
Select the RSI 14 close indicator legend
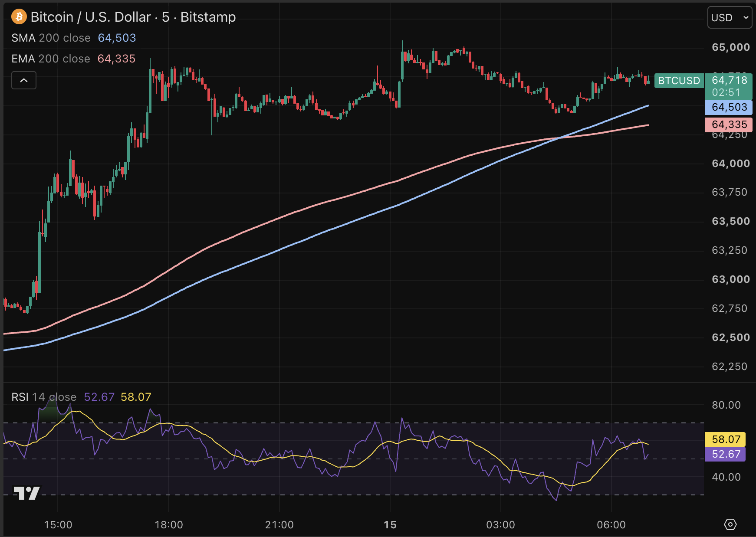[81, 397]
